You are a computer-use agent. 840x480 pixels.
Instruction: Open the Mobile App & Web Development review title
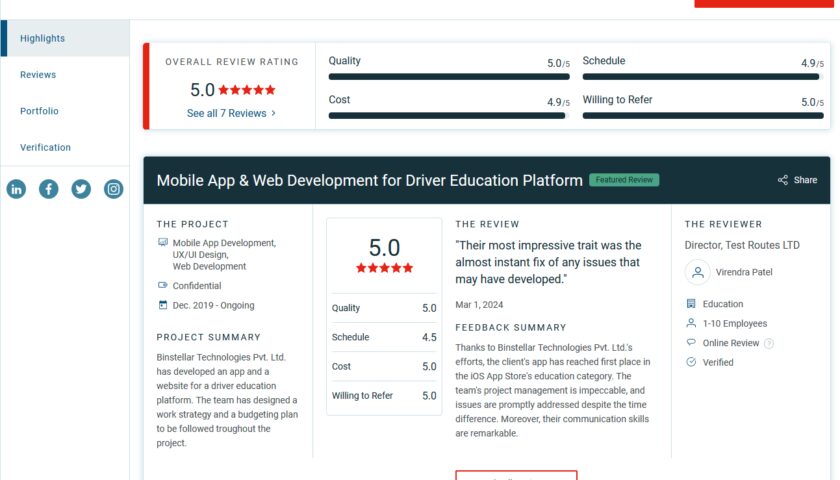pyautogui.click(x=369, y=181)
